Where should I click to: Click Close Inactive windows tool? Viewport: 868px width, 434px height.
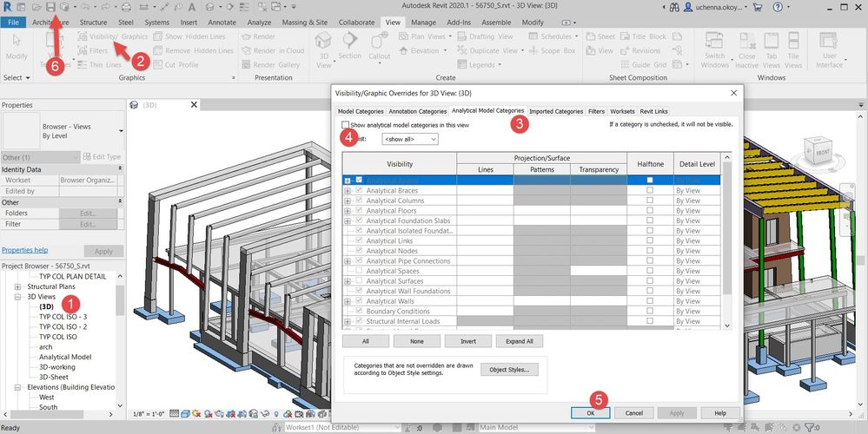pyautogui.click(x=746, y=49)
